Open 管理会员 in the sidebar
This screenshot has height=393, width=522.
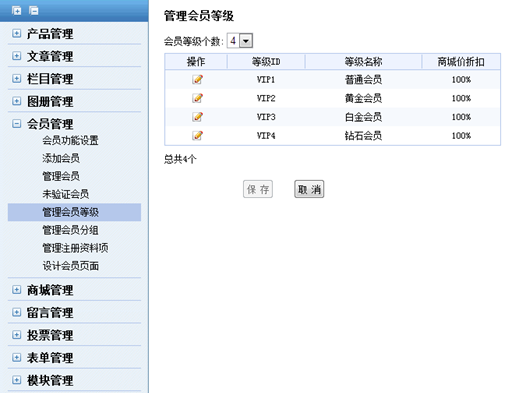coord(61,176)
